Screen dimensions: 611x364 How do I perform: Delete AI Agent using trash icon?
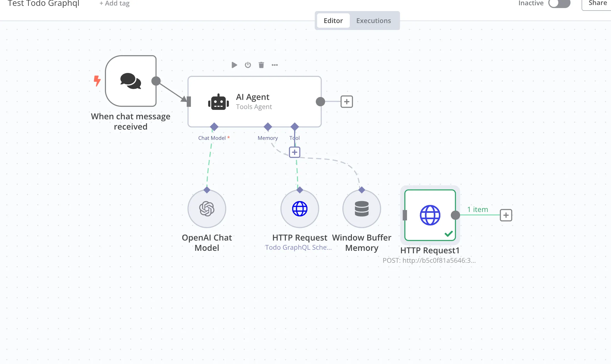(261, 65)
